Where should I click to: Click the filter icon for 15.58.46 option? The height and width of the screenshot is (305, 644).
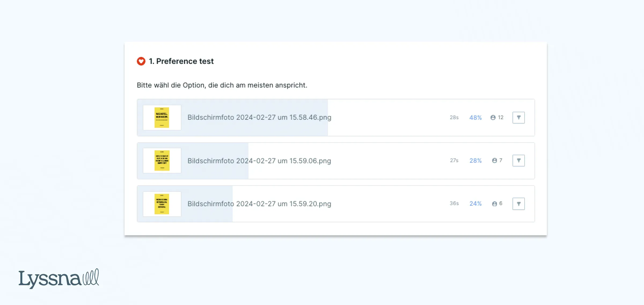coord(518,118)
